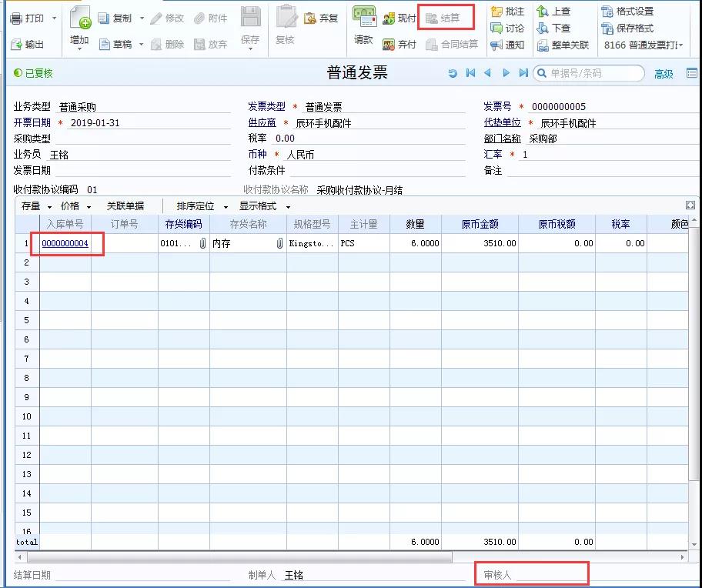Image resolution: width=702 pixels, height=588 pixels.
Task: Click the 单据号/条码 search field
Action: (x=593, y=73)
